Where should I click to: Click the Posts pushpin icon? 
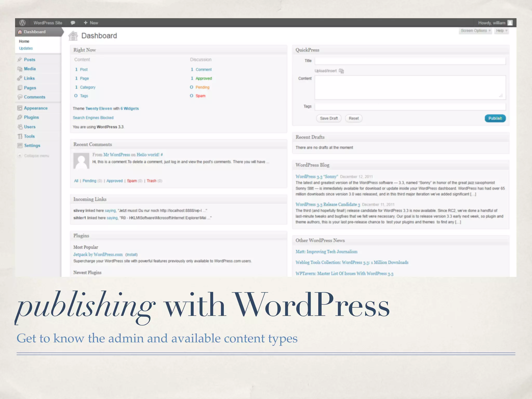point(20,59)
